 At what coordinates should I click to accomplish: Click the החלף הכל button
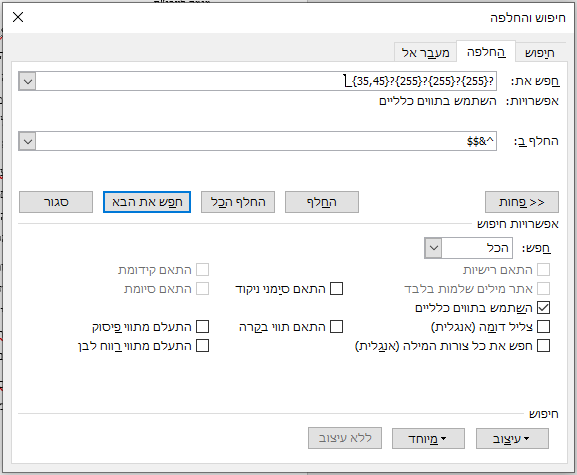[238, 202]
